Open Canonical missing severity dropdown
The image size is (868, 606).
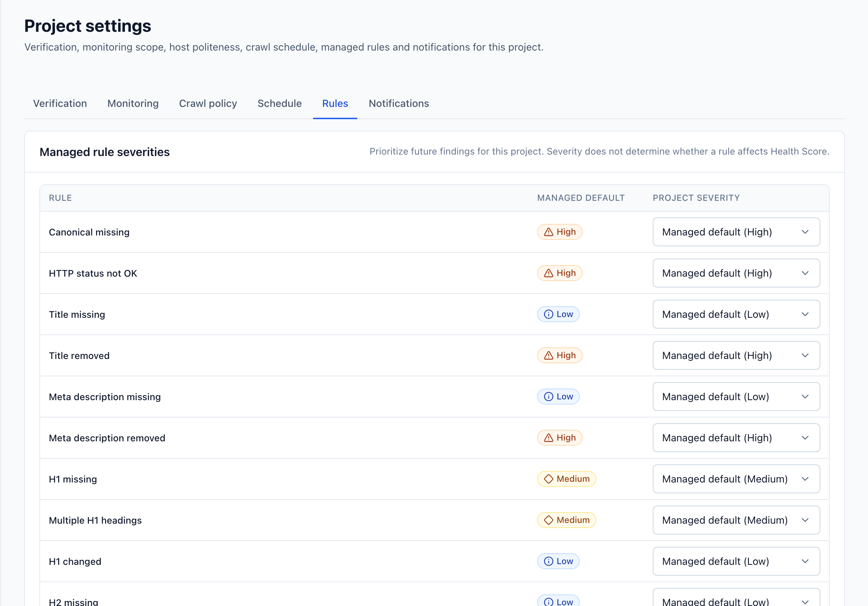point(736,232)
